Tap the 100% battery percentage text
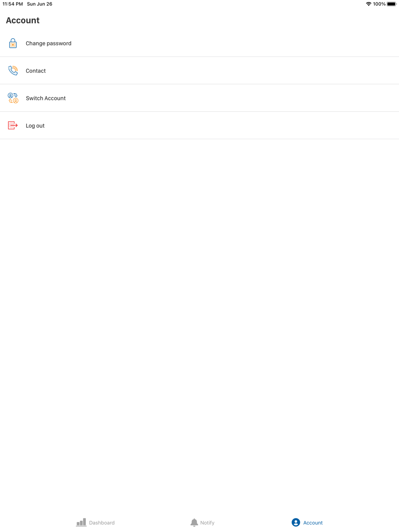 click(x=379, y=4)
